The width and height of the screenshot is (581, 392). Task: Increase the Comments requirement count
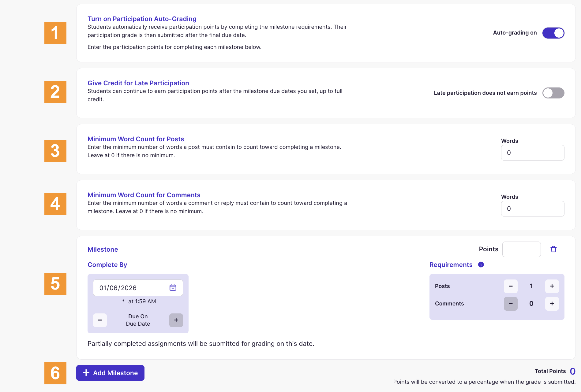point(552,304)
